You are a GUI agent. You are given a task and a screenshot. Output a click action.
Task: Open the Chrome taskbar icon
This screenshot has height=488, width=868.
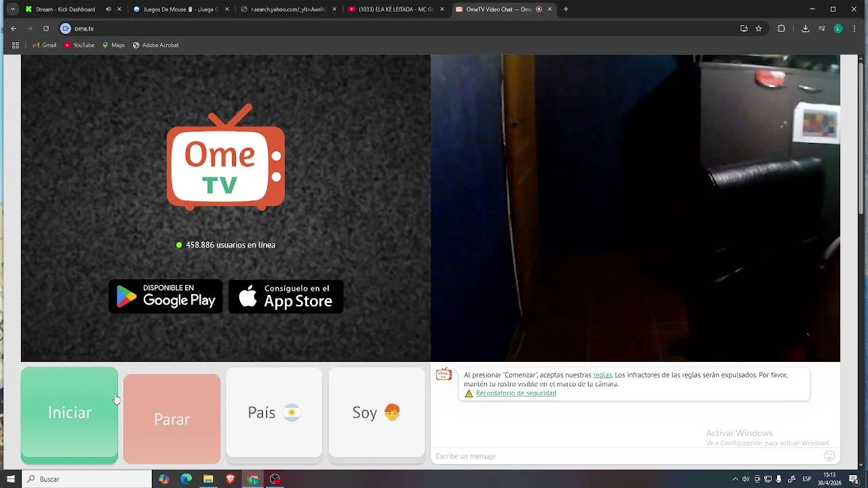click(x=253, y=479)
